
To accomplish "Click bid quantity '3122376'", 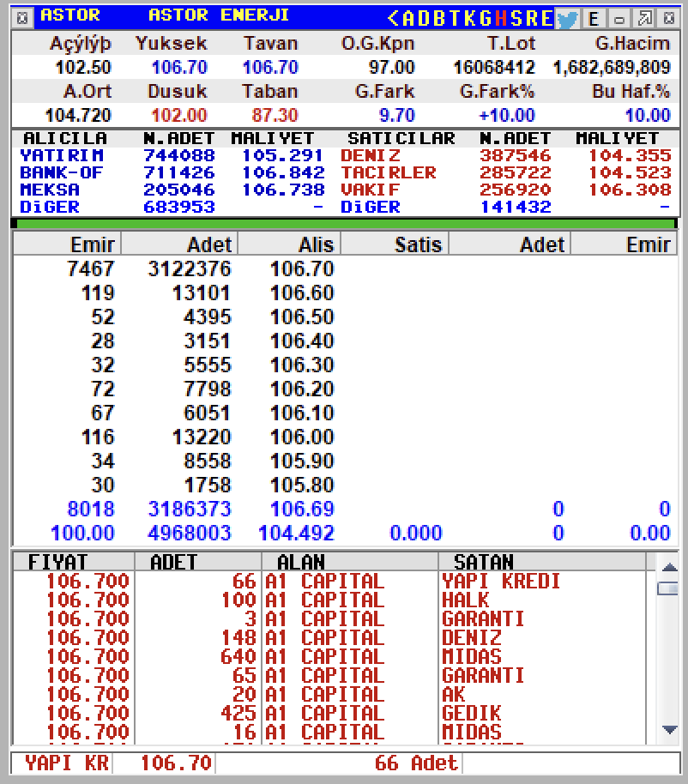I will (x=190, y=269).
